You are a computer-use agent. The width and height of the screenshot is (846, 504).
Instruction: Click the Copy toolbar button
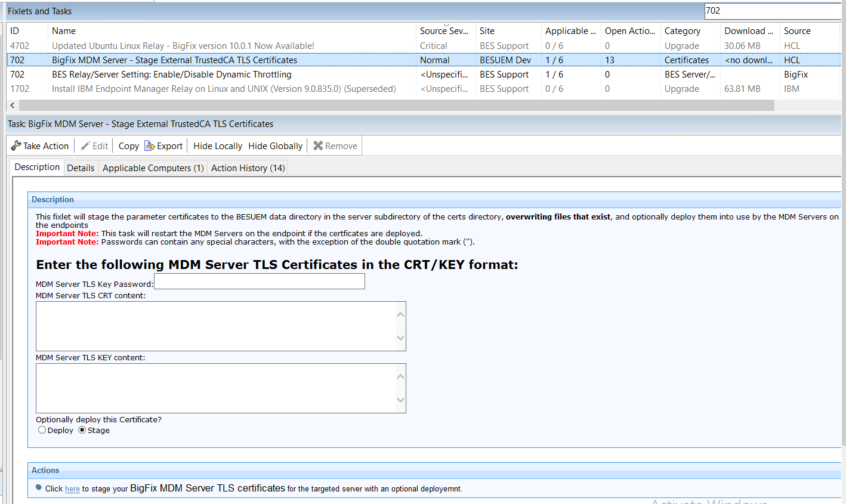[x=128, y=146]
